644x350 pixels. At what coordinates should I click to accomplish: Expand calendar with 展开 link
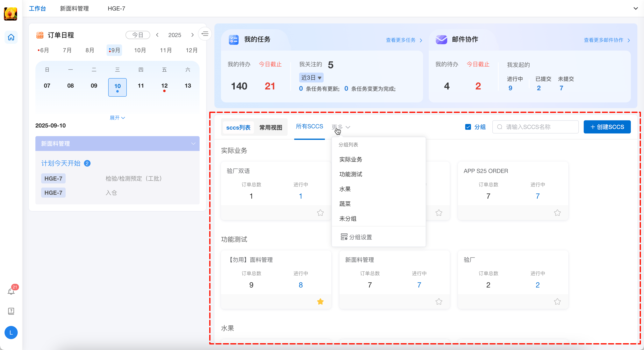click(x=117, y=118)
